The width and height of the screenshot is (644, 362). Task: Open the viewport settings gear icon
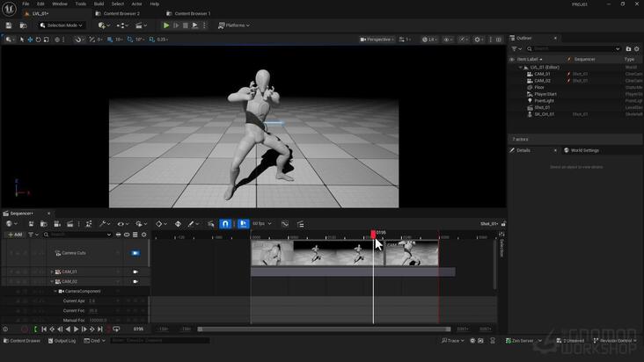[477, 40]
